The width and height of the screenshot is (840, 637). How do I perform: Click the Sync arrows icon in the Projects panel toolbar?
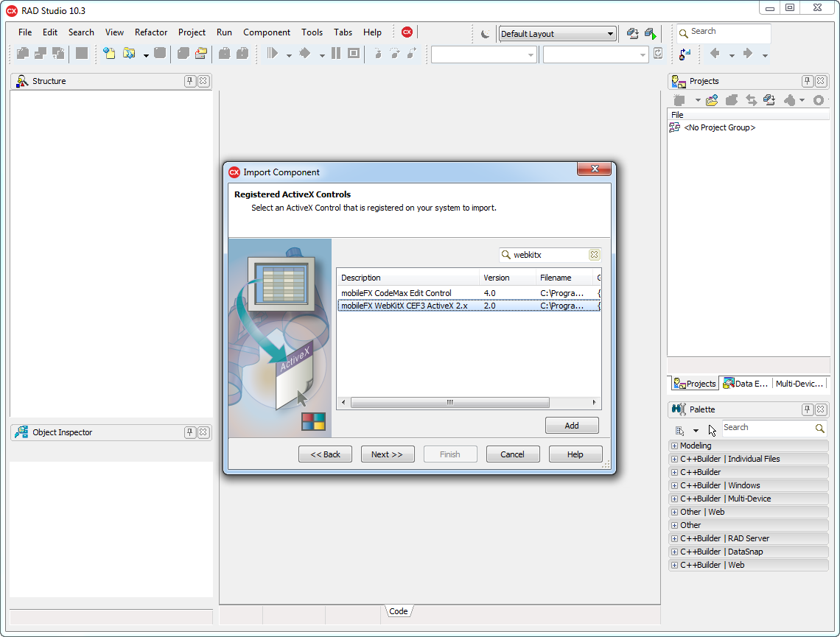[751, 100]
